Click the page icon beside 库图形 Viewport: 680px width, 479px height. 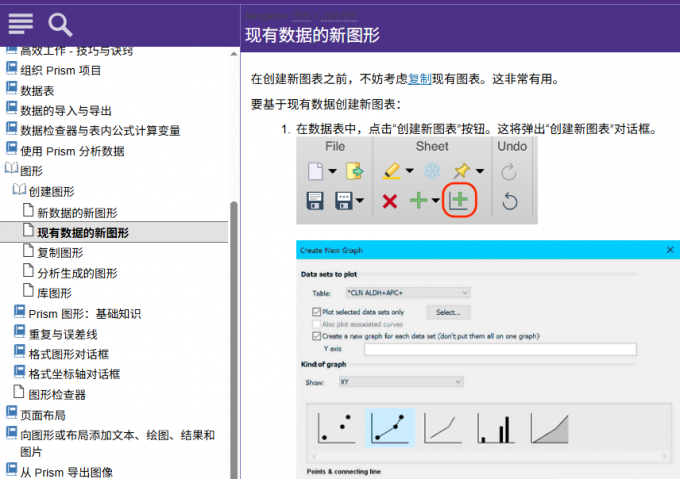[28, 290]
